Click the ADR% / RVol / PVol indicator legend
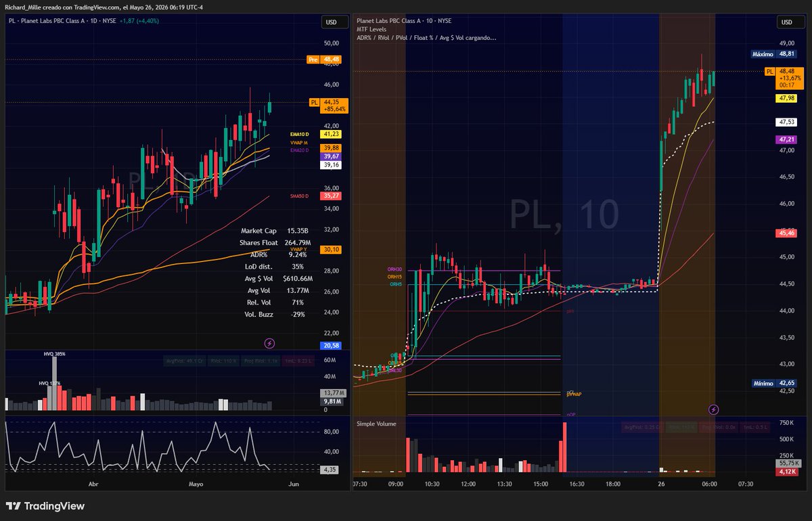The image size is (812, 521). point(426,37)
